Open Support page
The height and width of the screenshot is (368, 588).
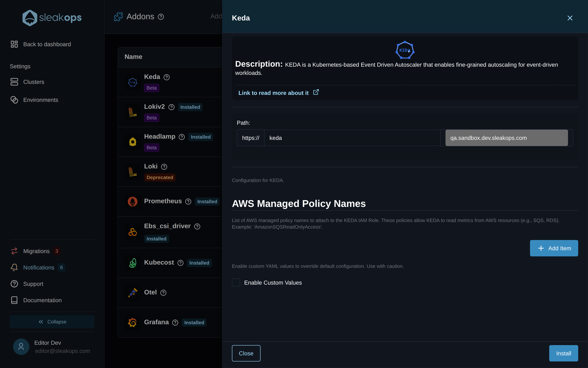pos(27,284)
